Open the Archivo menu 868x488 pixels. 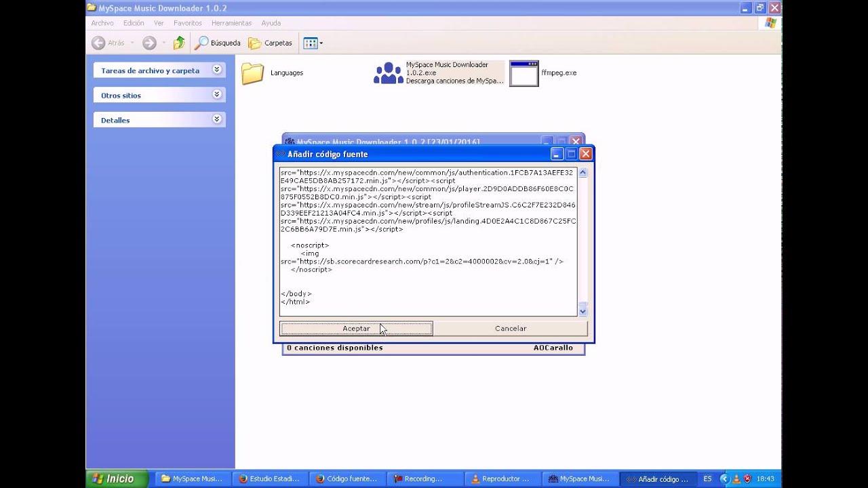click(x=102, y=23)
